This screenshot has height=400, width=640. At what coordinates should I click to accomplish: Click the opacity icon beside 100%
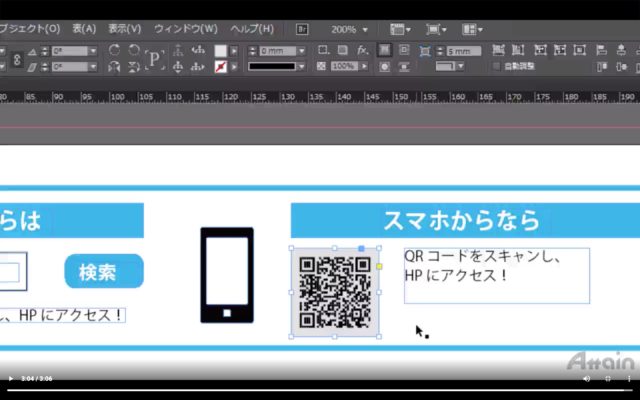pos(322,66)
